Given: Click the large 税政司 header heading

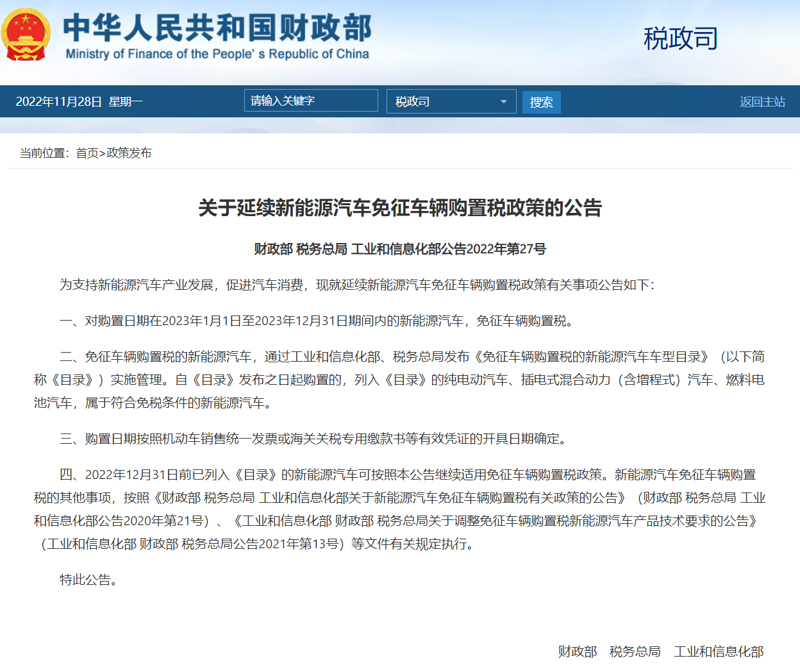Looking at the screenshot, I should [x=680, y=38].
